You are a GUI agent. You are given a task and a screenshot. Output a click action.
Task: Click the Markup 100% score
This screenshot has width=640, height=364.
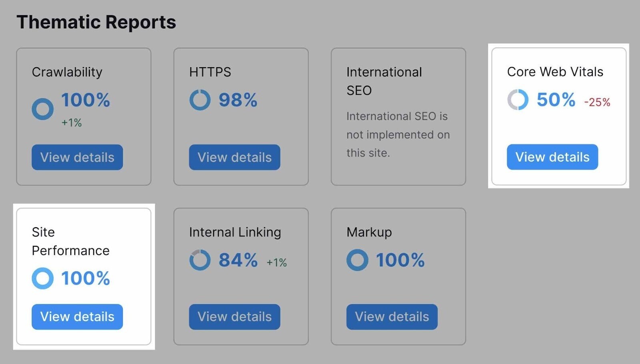[x=401, y=260]
